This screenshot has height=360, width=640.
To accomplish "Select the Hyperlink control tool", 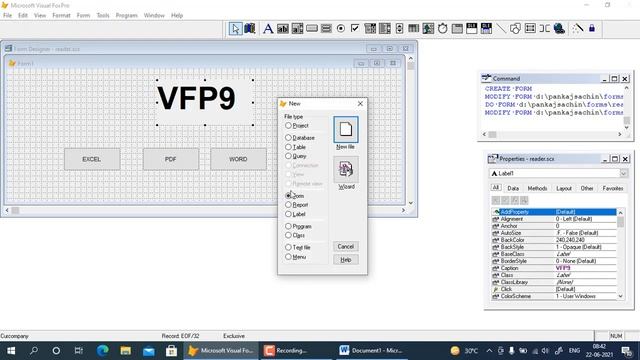I will click(559, 29).
